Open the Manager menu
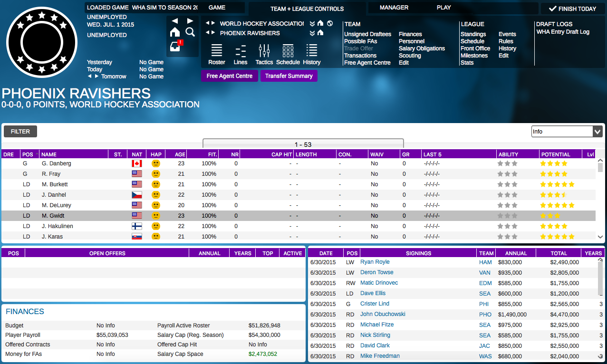 pyautogui.click(x=394, y=8)
